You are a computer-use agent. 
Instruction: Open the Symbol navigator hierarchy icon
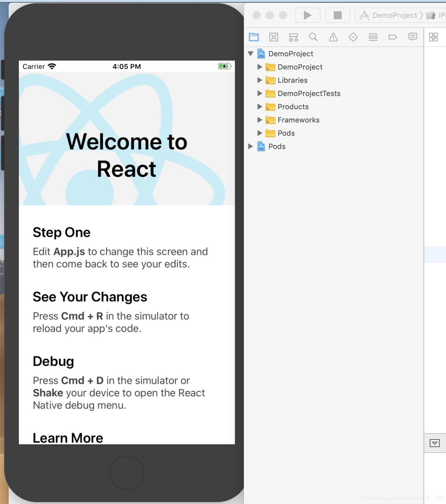pyautogui.click(x=294, y=37)
